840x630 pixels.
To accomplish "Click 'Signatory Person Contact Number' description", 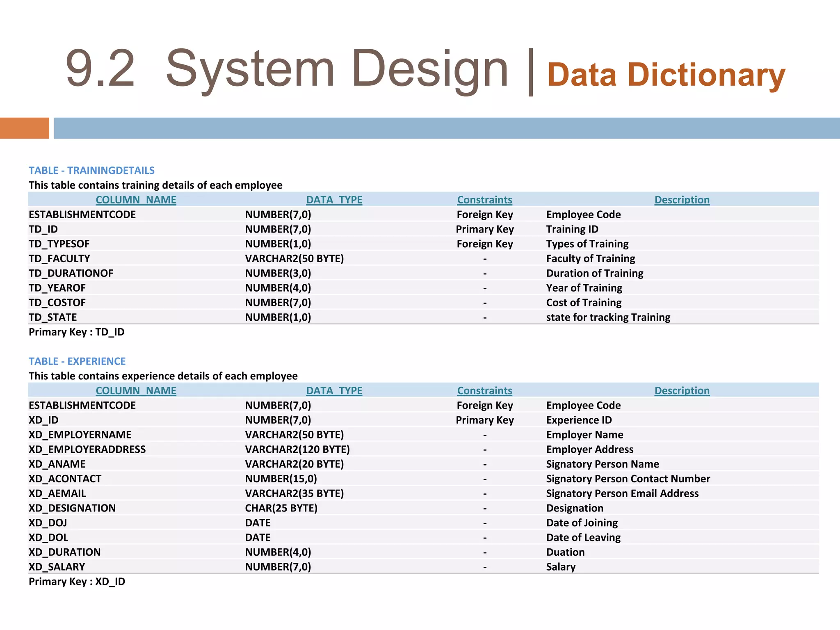I will click(628, 479).
